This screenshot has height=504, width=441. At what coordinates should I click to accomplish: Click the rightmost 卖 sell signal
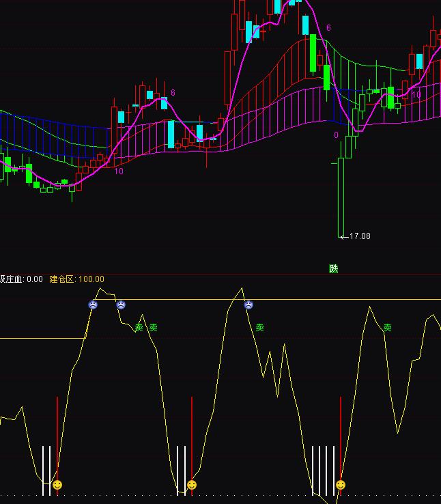387,328
